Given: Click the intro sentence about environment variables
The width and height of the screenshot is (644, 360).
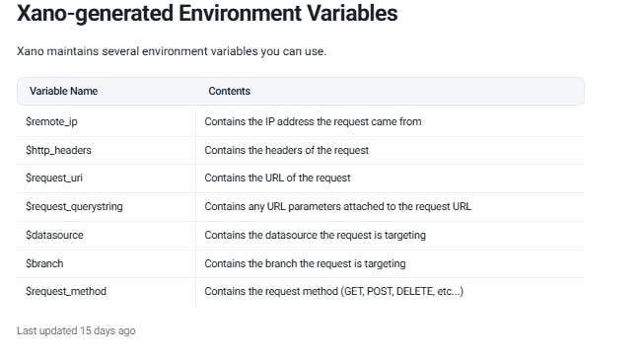Looking at the screenshot, I should click(x=172, y=51).
